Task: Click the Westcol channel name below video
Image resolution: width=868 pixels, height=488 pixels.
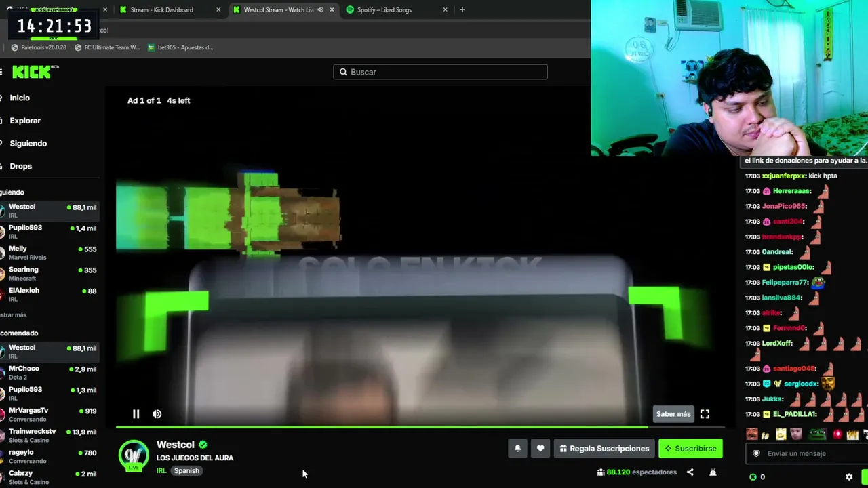Action: pos(175,445)
